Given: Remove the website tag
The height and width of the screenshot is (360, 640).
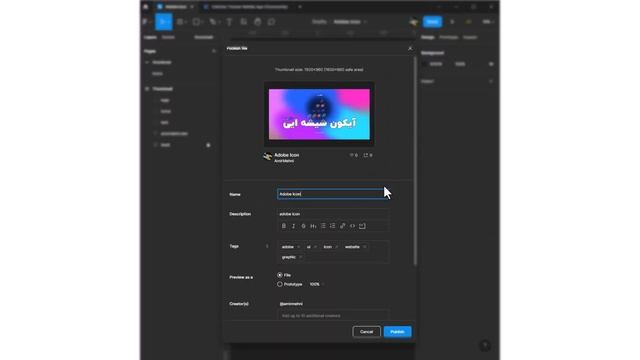Looking at the screenshot, I should (x=364, y=247).
